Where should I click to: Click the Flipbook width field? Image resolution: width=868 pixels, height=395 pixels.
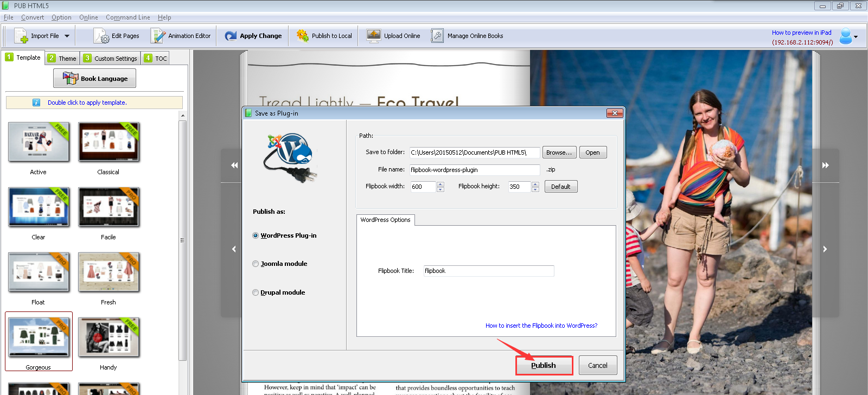423,187
